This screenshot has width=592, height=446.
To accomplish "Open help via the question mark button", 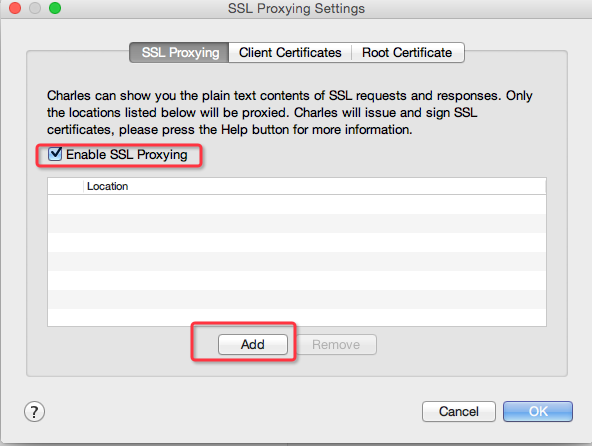I will click(x=34, y=411).
